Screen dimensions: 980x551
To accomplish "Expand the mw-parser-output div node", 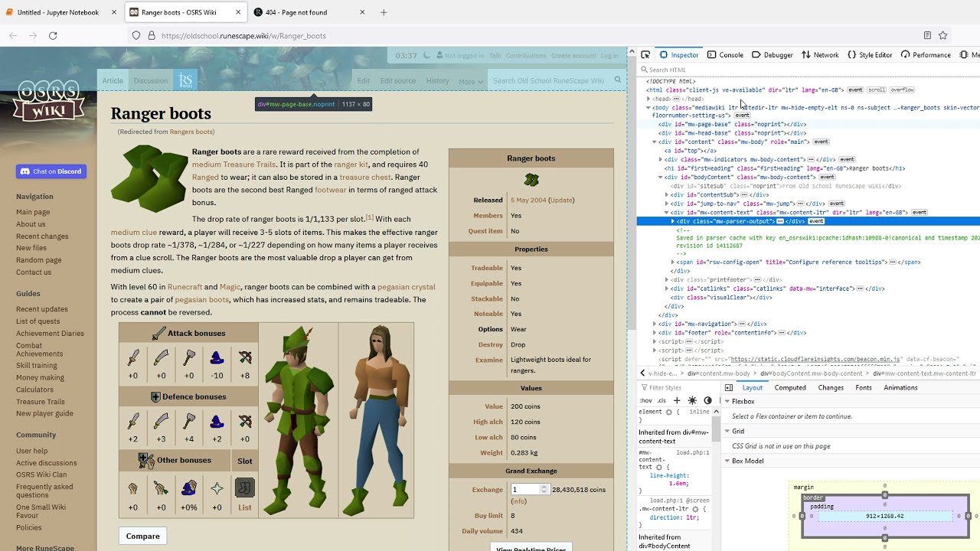I will point(673,221).
